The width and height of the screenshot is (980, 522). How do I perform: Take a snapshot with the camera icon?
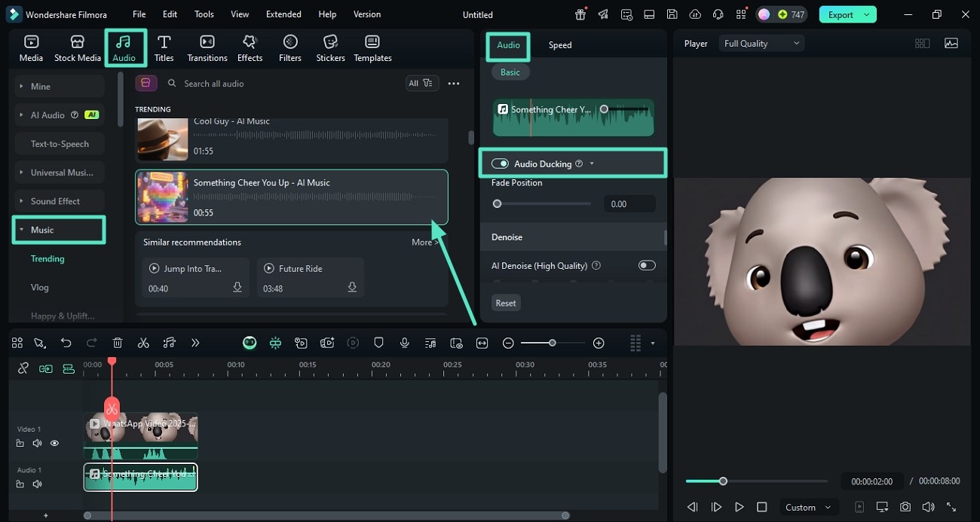905,507
